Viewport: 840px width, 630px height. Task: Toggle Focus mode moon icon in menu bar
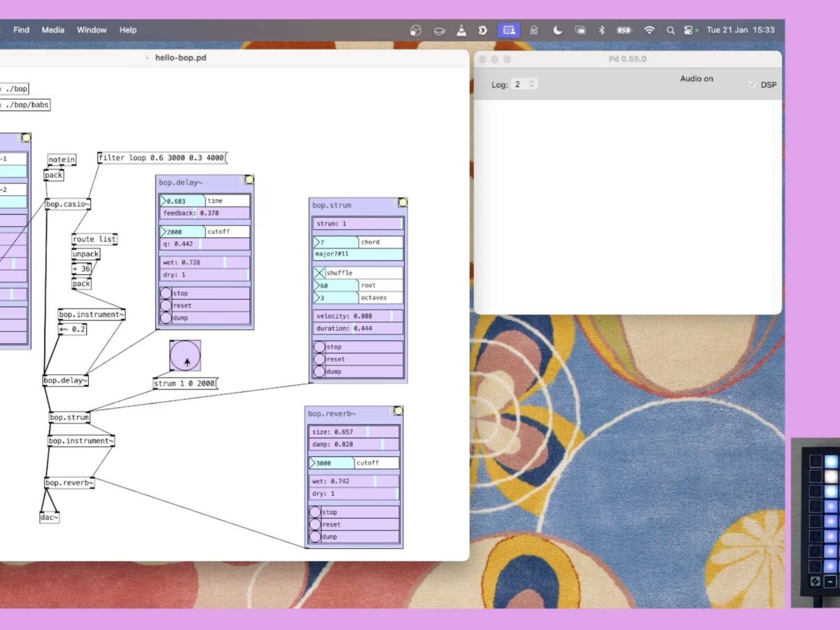tap(557, 30)
